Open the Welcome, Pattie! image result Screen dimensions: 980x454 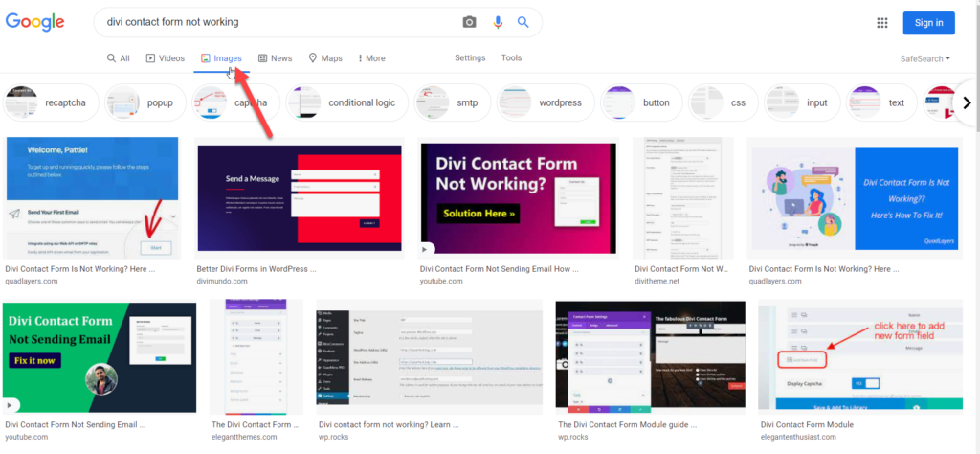click(92, 197)
